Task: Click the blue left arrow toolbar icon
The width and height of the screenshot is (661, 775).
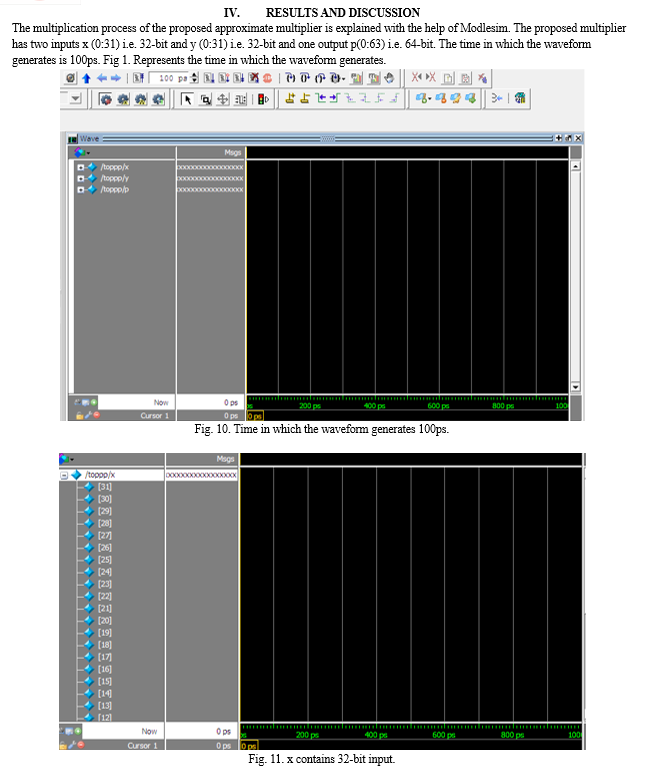Action: [x=102, y=78]
